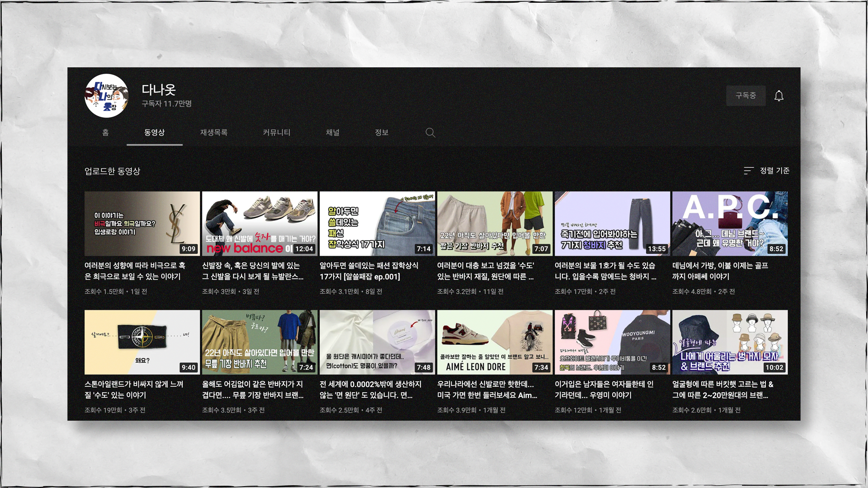Open the A.P.C. denim video thumbnail
This screenshot has height=488, width=868.
coord(730,224)
